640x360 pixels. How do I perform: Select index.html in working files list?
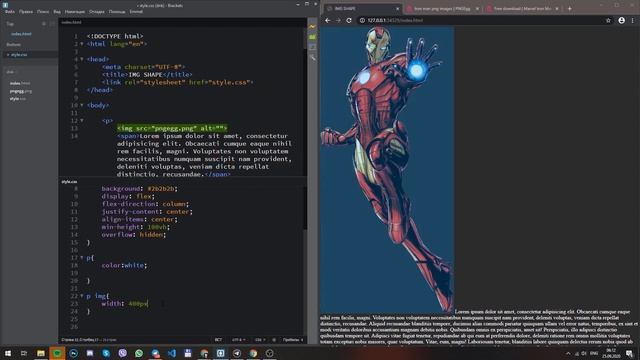click(21, 34)
